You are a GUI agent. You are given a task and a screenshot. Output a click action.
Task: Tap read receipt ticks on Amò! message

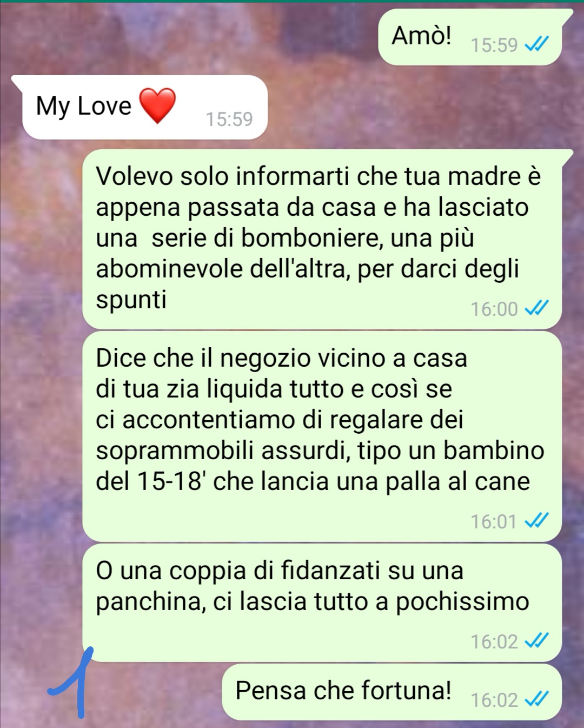click(x=537, y=44)
